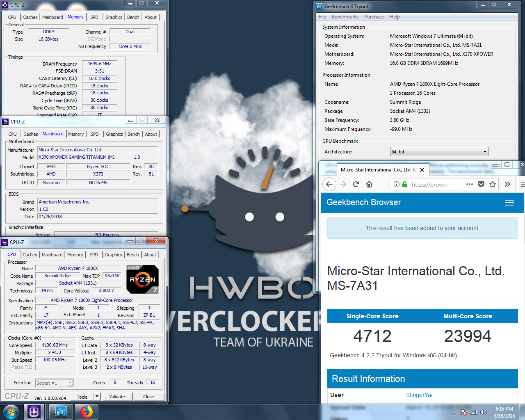Click the network signal tray icon
Viewport: 525px width, 420px height.
(474, 412)
